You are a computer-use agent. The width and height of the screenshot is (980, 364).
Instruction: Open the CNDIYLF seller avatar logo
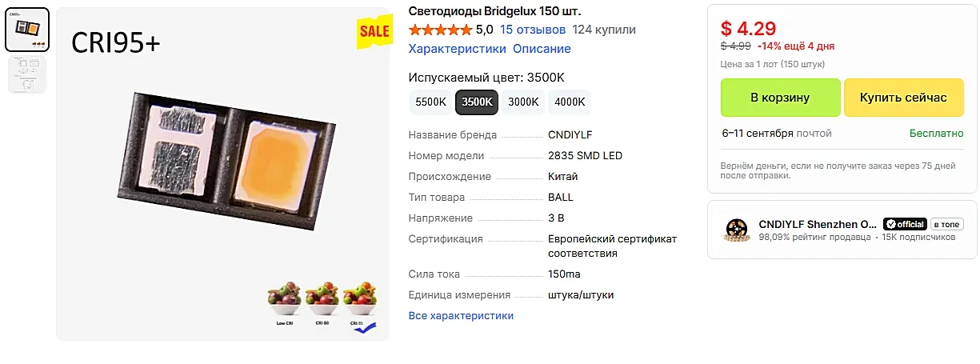click(x=735, y=230)
